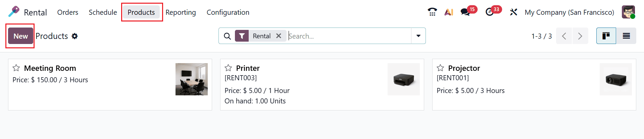
Task: Open the activities clock icon
Action: click(490, 12)
